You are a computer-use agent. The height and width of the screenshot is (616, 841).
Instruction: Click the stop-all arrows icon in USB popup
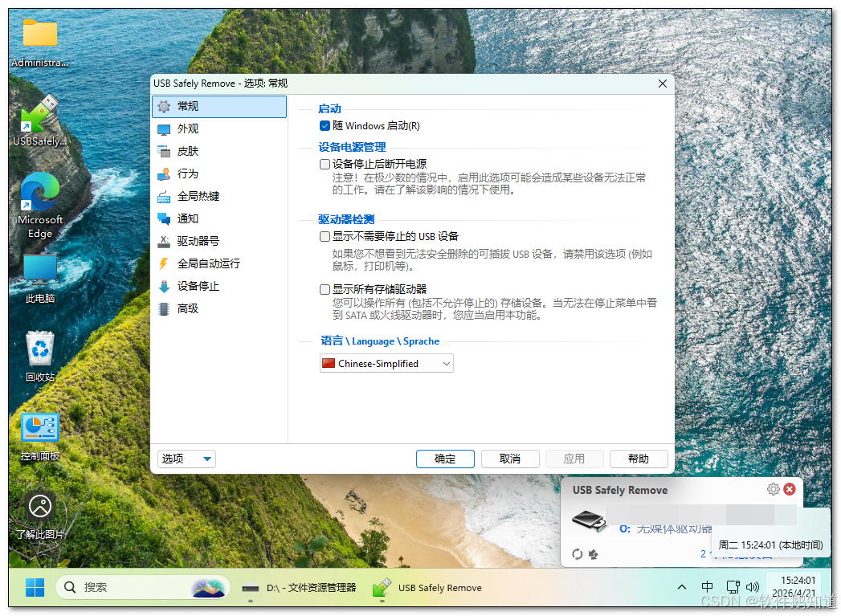[x=594, y=554]
